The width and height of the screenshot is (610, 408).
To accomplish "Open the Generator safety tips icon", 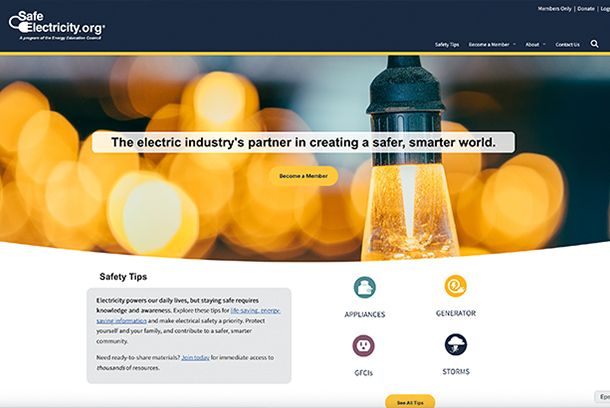I will click(x=456, y=286).
